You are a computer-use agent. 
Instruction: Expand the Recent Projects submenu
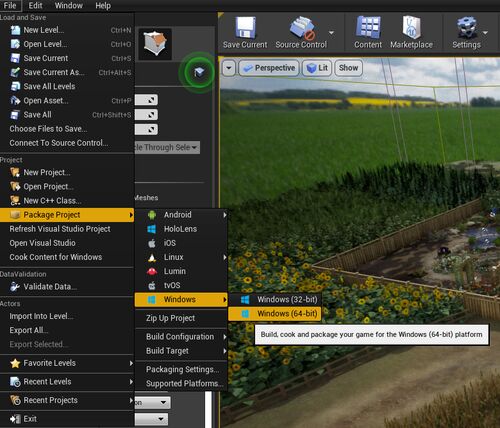click(67, 400)
